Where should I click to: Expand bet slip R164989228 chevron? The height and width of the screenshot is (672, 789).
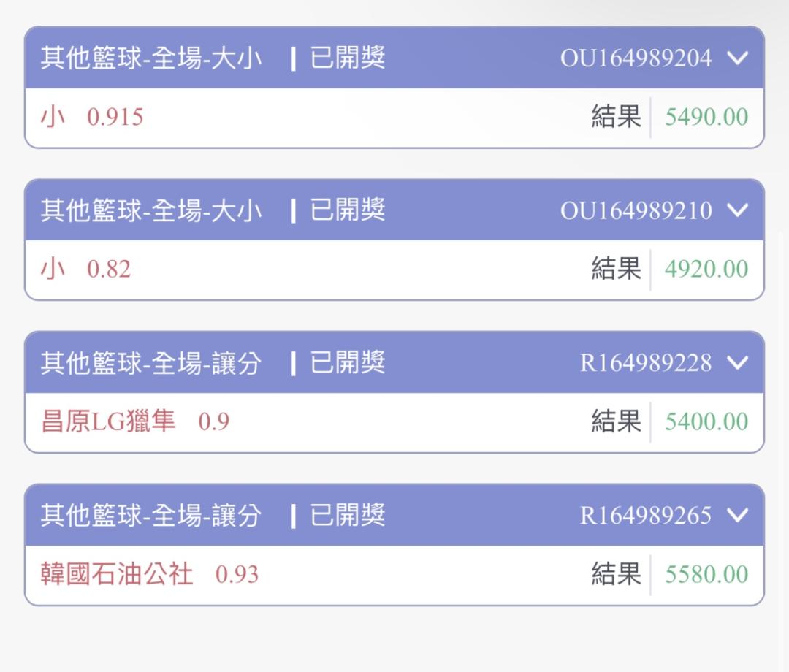738,363
